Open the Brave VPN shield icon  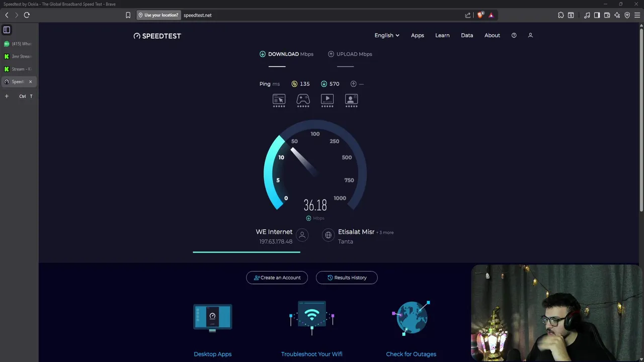click(x=627, y=15)
